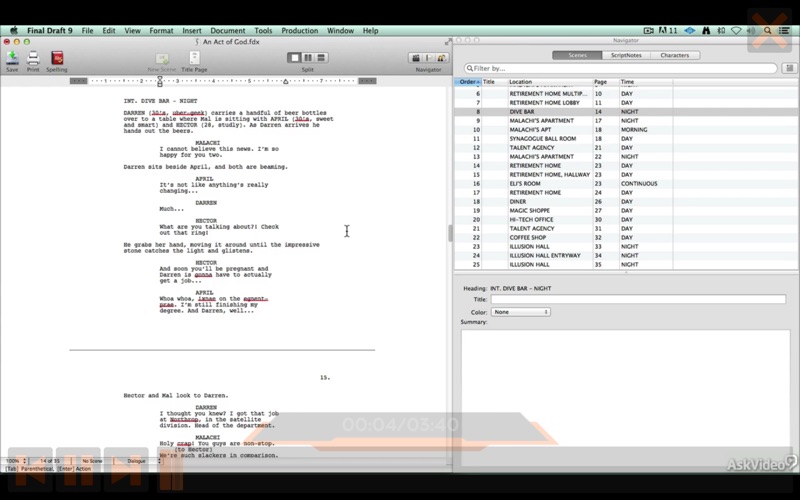Image resolution: width=800 pixels, height=500 pixels.
Task: Click the left indent marker on ruler
Action: (x=160, y=81)
